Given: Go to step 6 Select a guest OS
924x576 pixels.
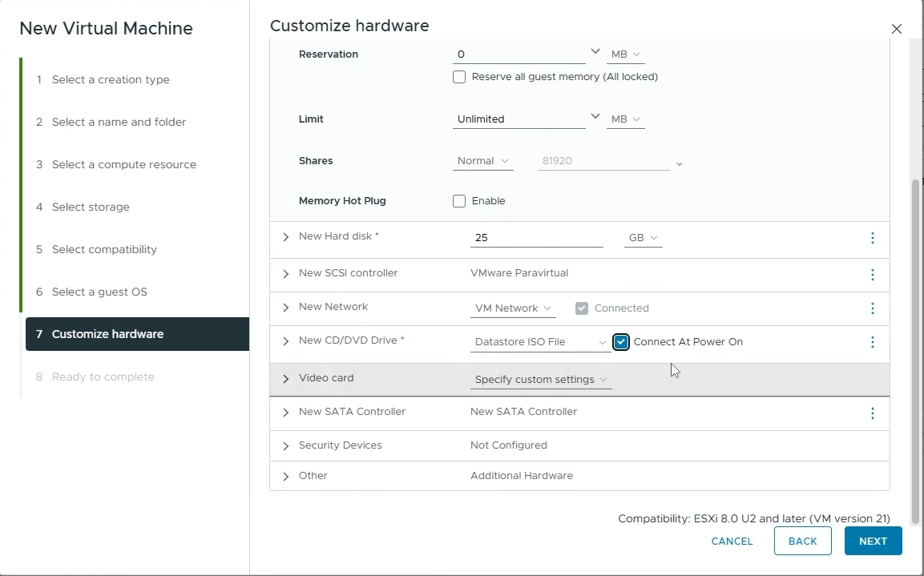Looking at the screenshot, I should tap(99, 292).
